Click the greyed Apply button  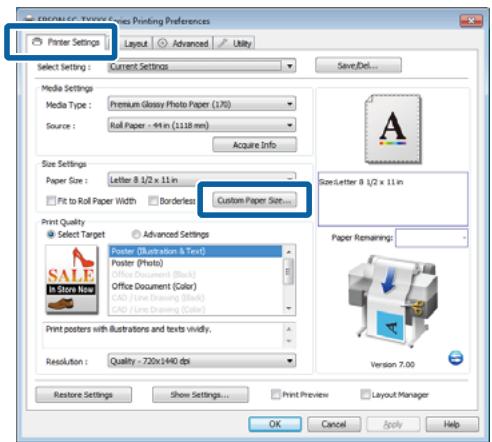click(393, 424)
